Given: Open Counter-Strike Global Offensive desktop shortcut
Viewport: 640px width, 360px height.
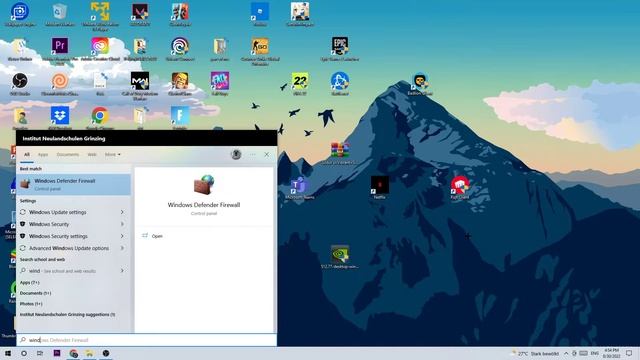Looking at the screenshot, I should coord(260,51).
